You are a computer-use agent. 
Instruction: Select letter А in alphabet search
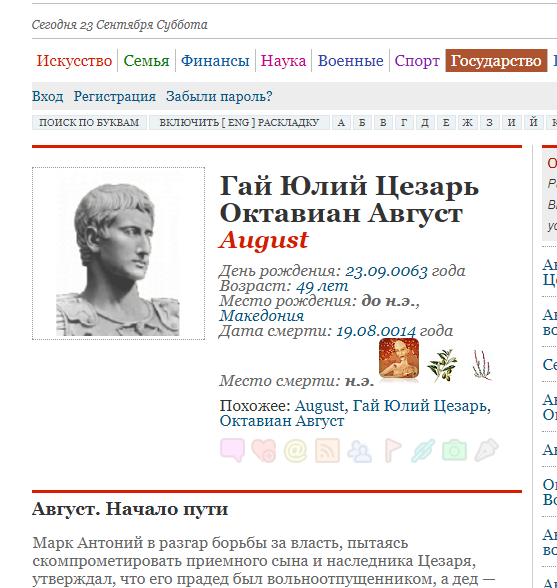coord(341,123)
